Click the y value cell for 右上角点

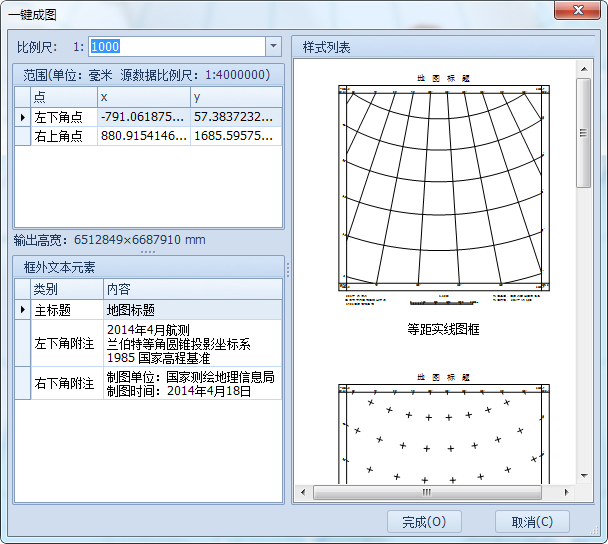(x=235, y=136)
